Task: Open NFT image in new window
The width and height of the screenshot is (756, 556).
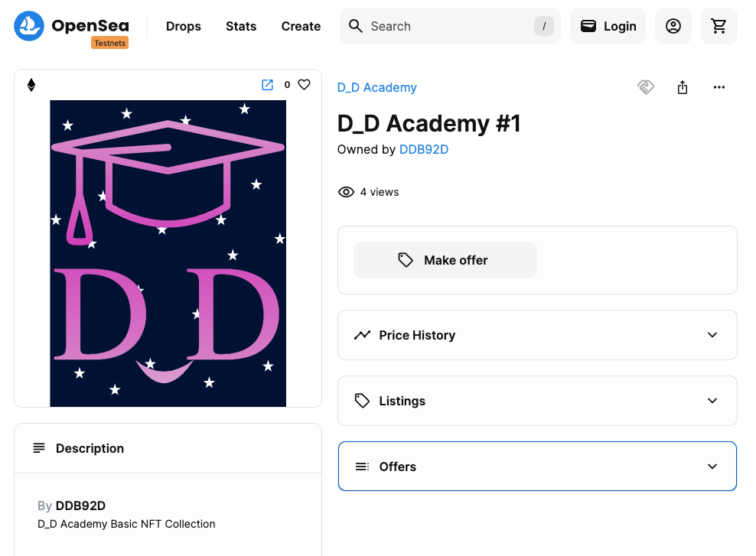Action: [267, 85]
